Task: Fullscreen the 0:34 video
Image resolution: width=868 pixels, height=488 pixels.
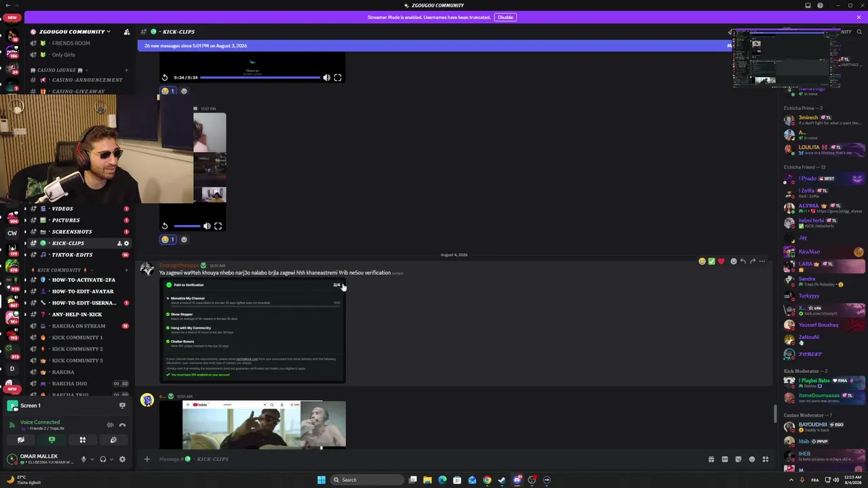Action: (x=338, y=77)
